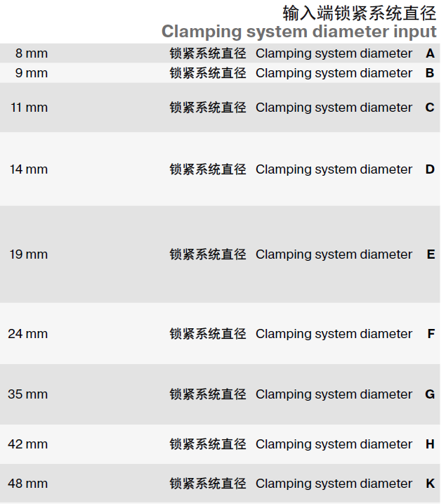This screenshot has height=504, width=446.
Task: Click code letter C in 11 mm row
Action: 430,108
